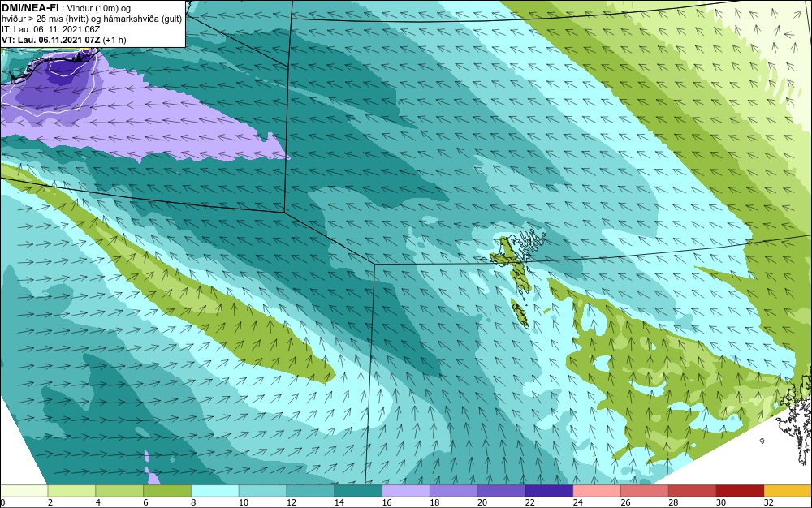
Task: Click the legend label "30"
Action: (721, 502)
